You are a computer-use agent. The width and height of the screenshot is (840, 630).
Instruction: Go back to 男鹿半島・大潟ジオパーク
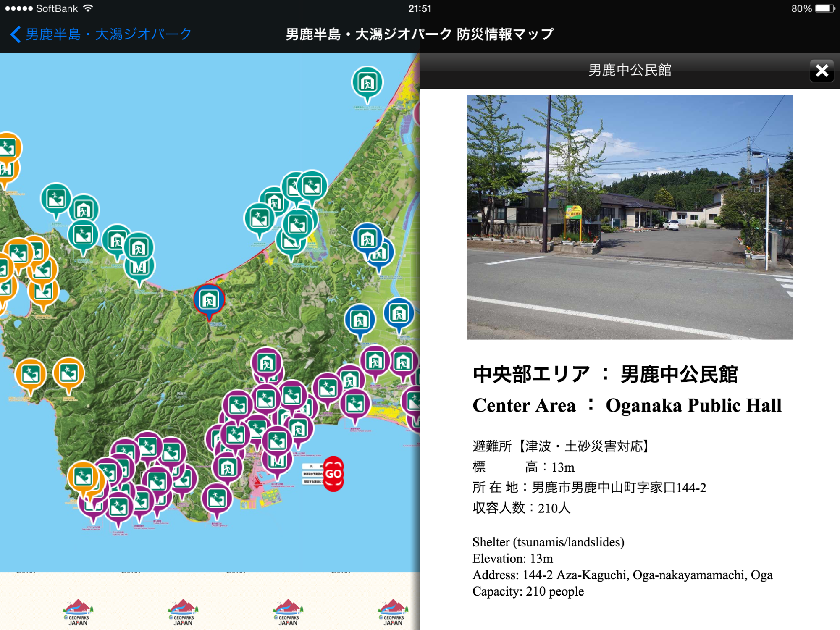(101, 34)
